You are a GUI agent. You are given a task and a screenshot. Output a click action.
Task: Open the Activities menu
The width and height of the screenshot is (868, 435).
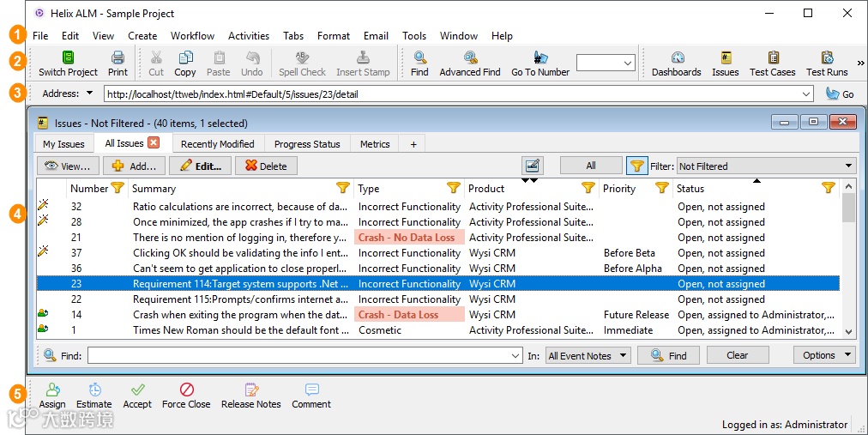[x=249, y=36]
